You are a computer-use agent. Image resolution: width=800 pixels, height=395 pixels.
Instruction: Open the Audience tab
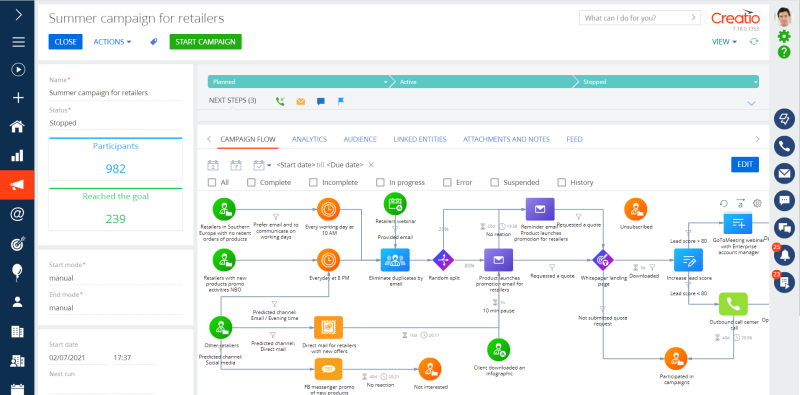click(x=360, y=139)
